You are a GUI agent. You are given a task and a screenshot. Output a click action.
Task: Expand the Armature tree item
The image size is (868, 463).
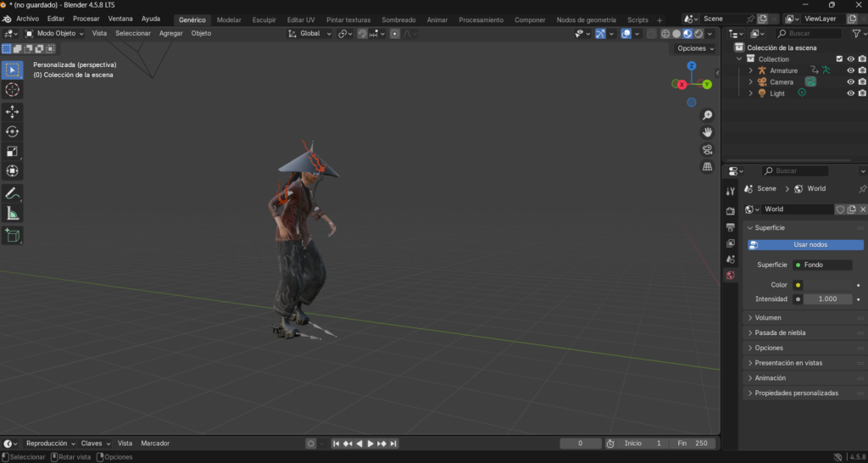pos(751,70)
